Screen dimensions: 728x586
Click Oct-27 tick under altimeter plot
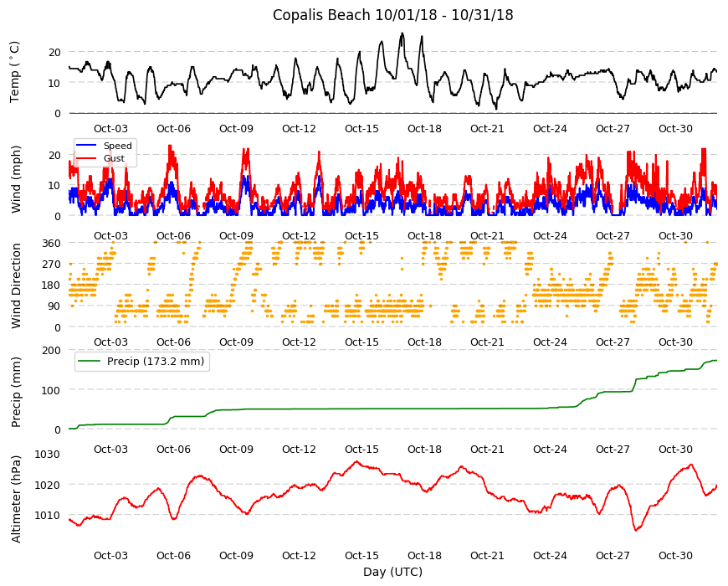pos(613,555)
